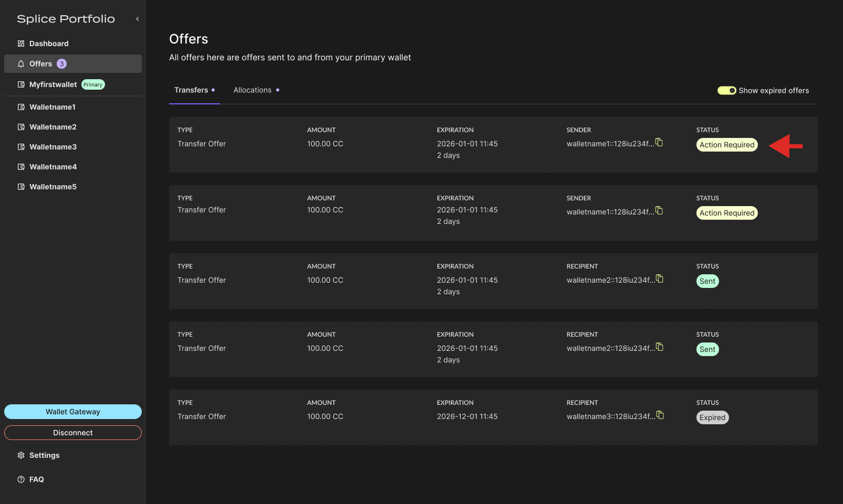
Task: Click the RECIPIENT header above walletname3
Action: (582, 403)
